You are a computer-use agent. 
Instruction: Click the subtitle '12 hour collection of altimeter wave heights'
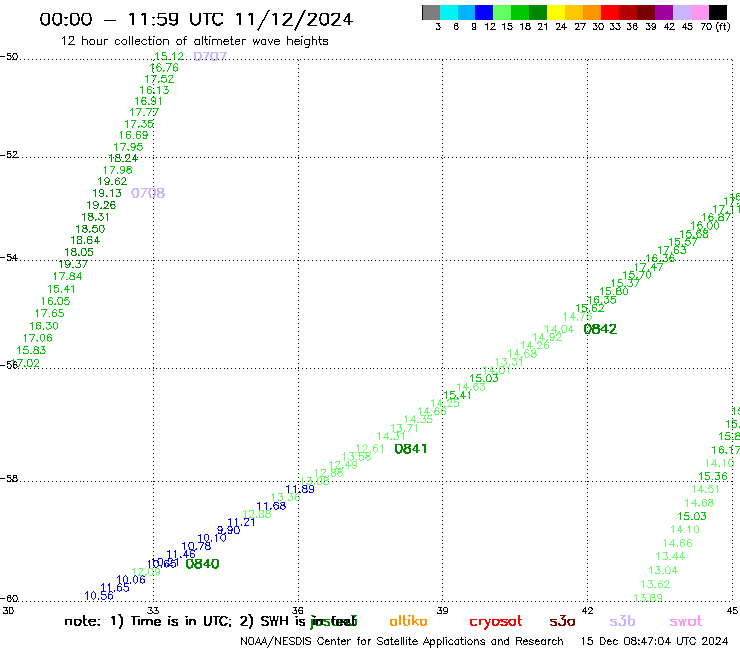(194, 41)
